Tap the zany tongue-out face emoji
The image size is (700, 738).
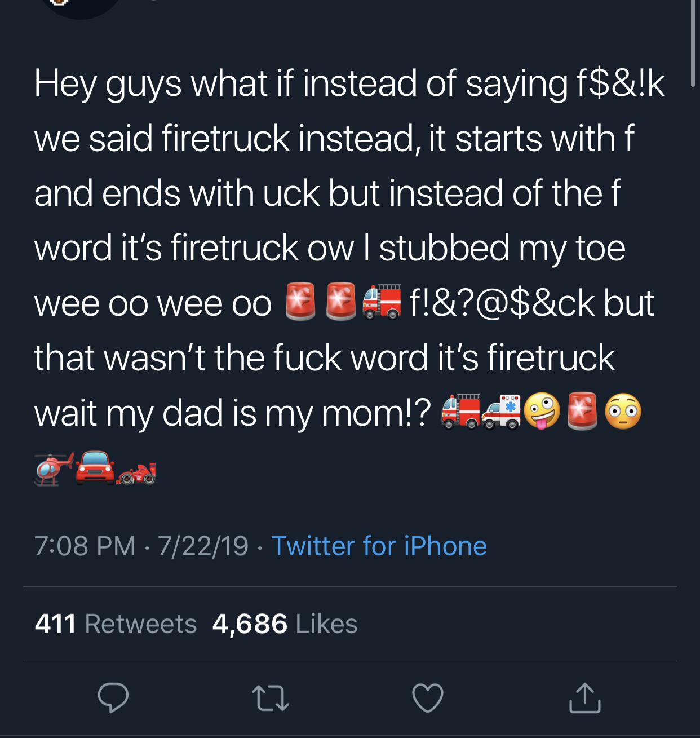tap(542, 413)
